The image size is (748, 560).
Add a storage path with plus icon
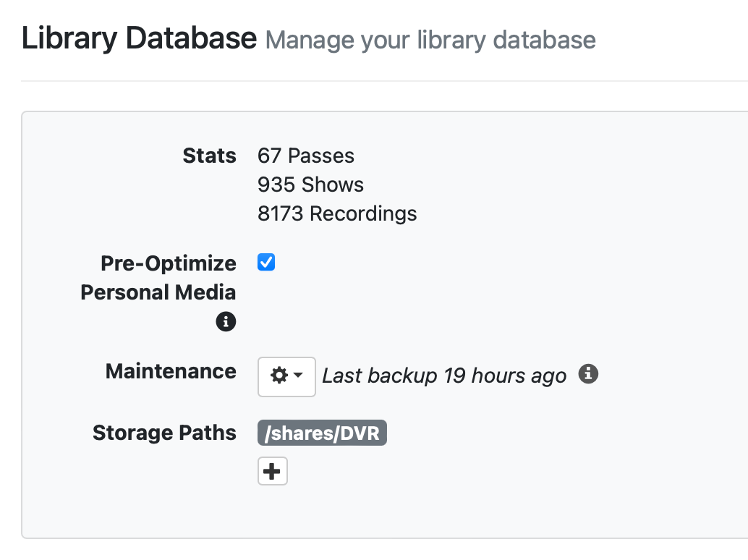tap(273, 472)
